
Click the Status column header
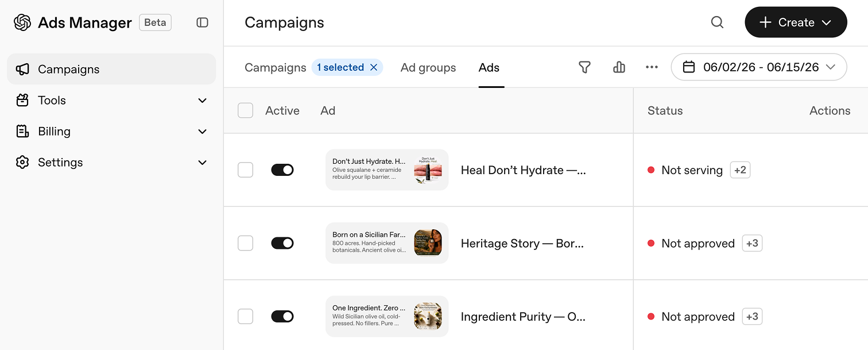665,111
